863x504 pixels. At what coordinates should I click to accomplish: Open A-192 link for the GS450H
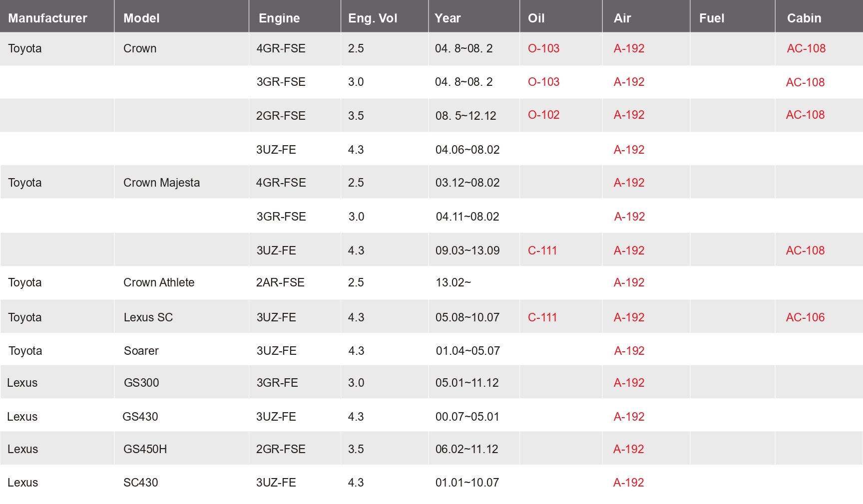pos(628,449)
